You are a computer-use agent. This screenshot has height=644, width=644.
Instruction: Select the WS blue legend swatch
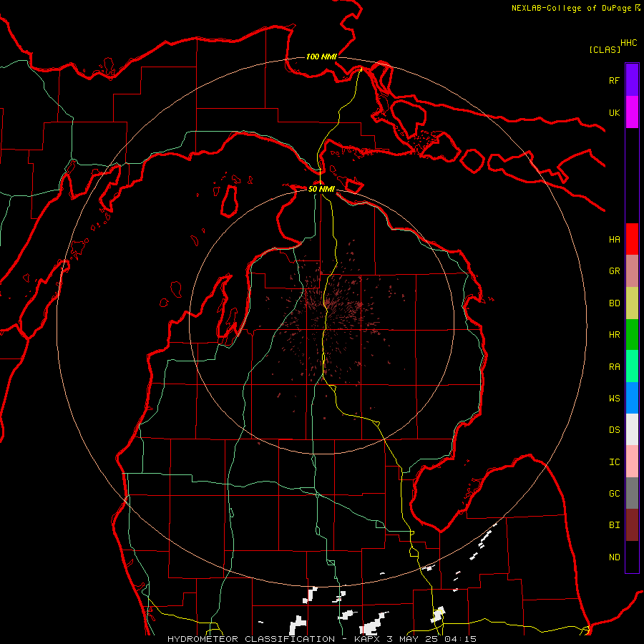[x=632, y=398]
